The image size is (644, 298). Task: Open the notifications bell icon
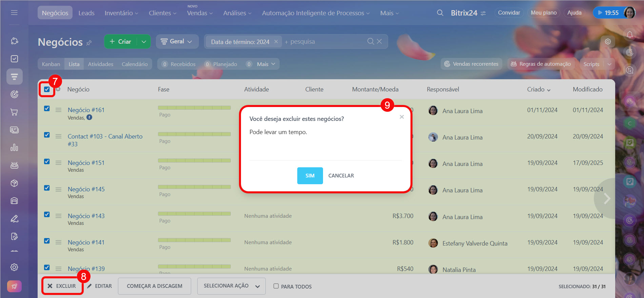point(629,35)
